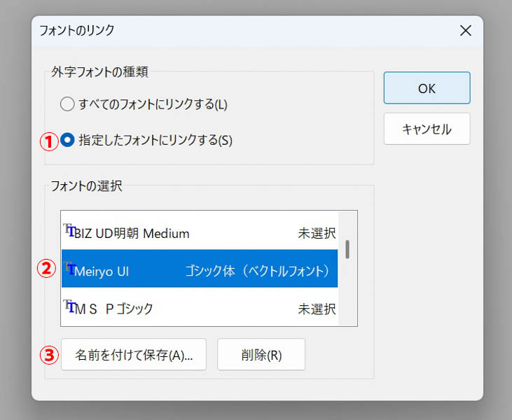This screenshot has height=420, width=512.
Task: Click scrollbar track below the thumb
Action: (x=347, y=292)
